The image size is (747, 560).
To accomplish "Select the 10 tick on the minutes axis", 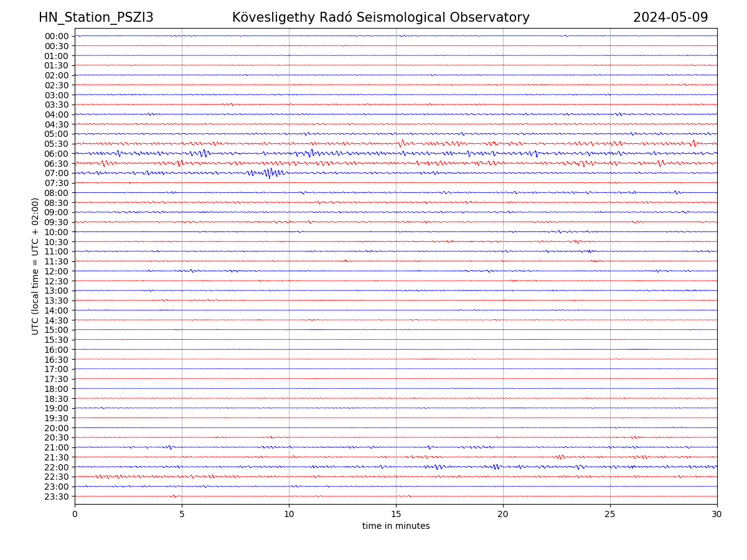I will coord(289,514).
